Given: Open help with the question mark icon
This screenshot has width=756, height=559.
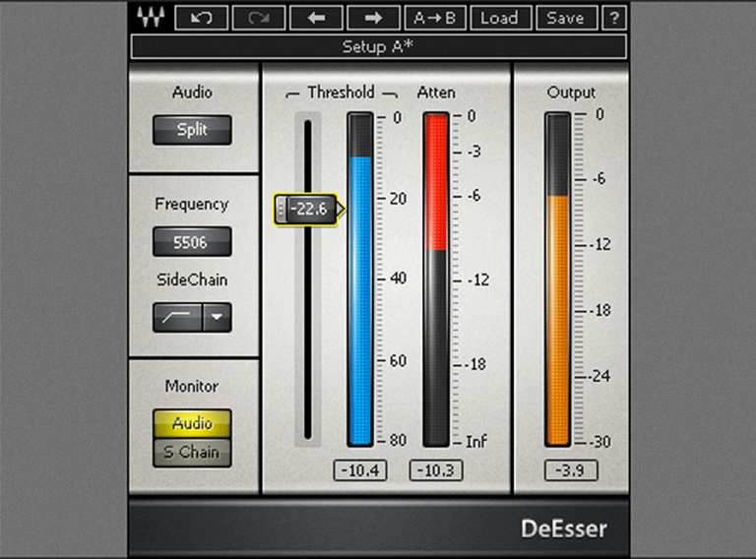Looking at the screenshot, I should (614, 18).
